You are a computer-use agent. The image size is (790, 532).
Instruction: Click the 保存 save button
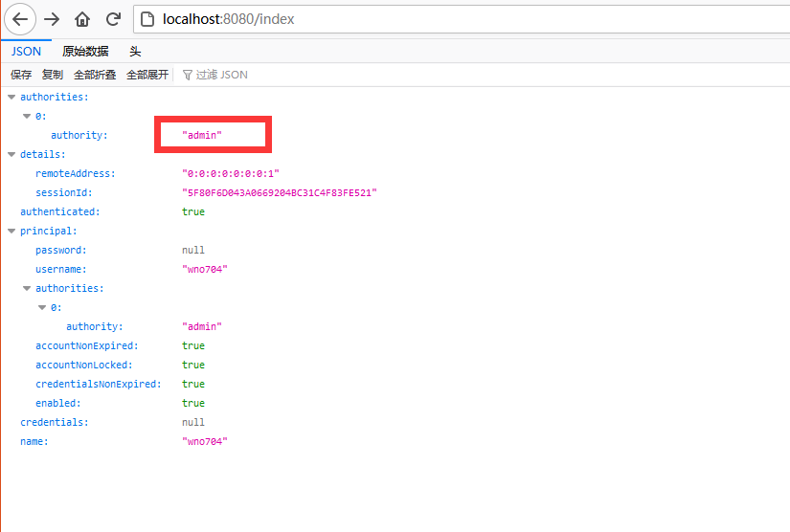tap(21, 75)
